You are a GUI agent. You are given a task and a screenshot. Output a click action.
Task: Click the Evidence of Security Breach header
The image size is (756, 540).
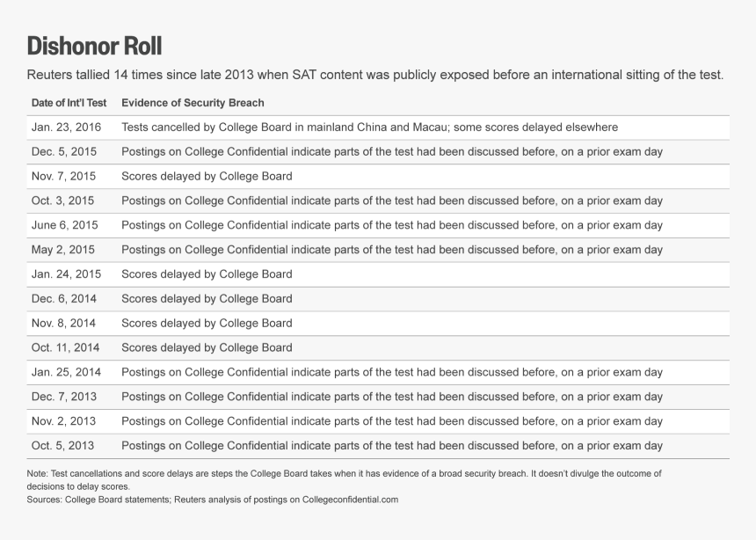(x=193, y=103)
